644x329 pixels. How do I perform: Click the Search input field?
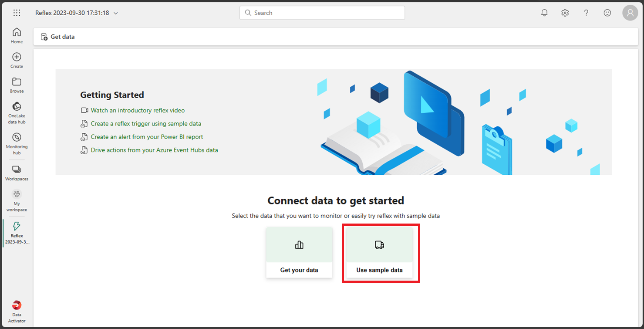point(322,13)
